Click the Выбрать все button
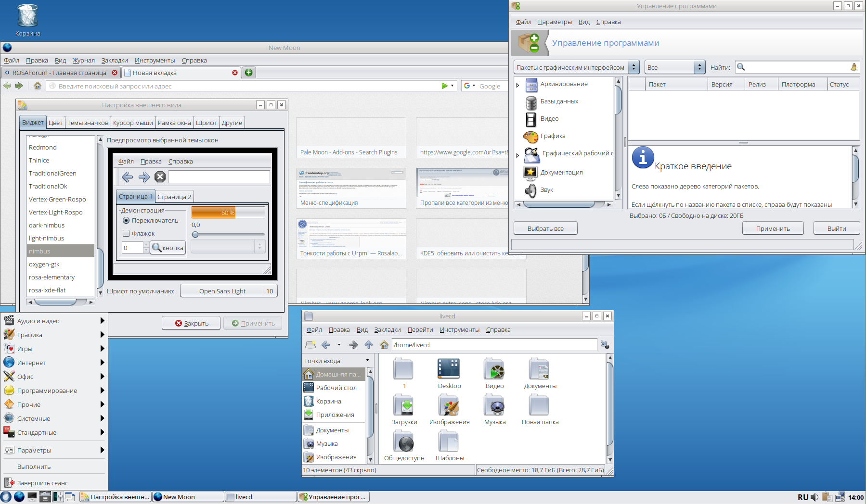Screen dimensions: 866x504 545,228
